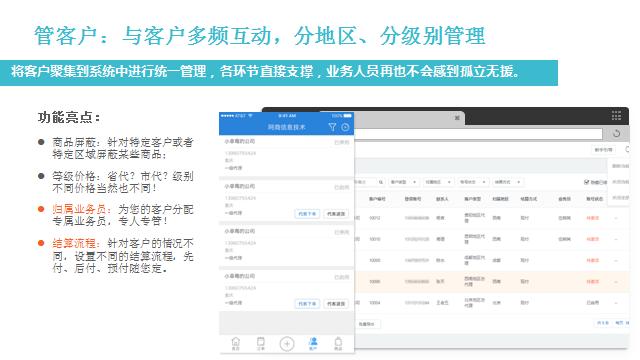Click the pagination text at table bottom right

coord(612,323)
